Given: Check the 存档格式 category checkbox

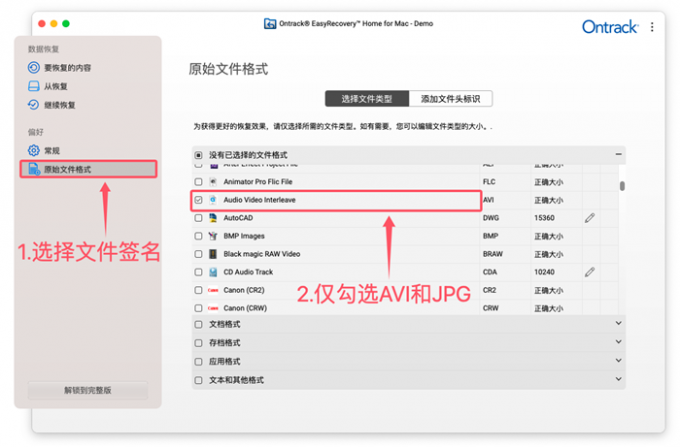Looking at the screenshot, I should pyautogui.click(x=198, y=343).
